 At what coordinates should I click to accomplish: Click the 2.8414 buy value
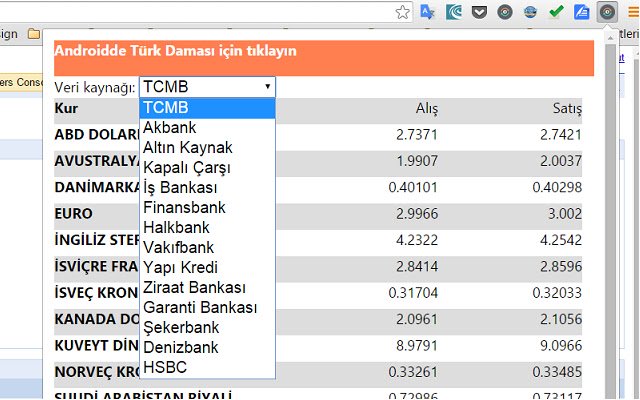[417, 267]
